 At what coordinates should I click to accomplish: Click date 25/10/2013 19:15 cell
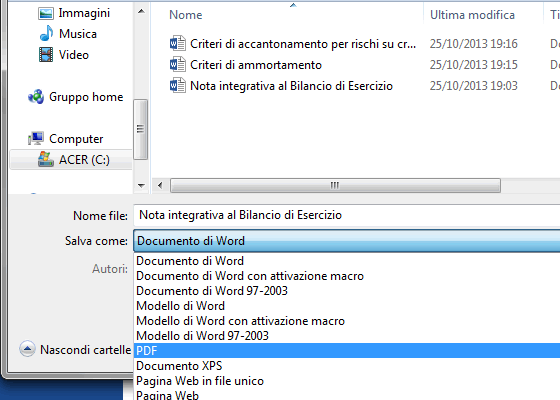(474, 65)
